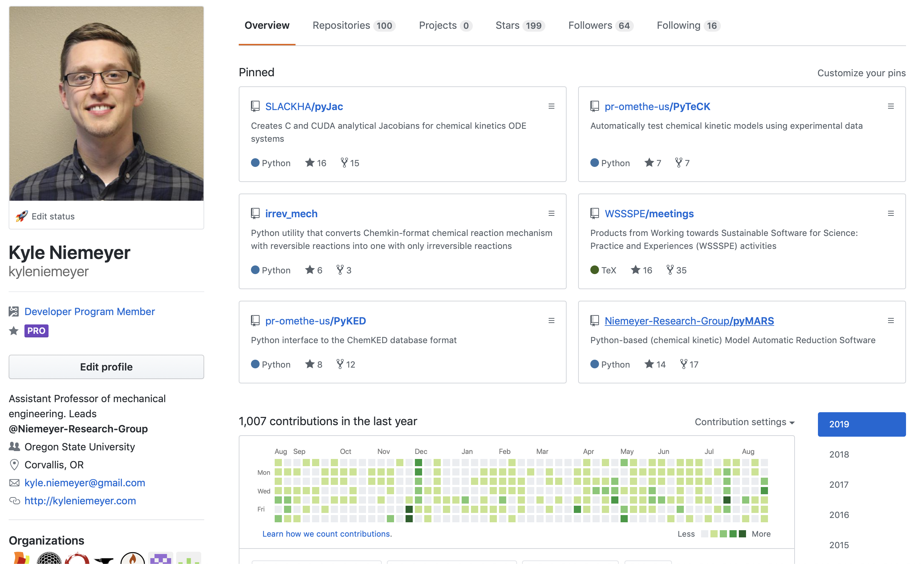
Task: Select the 2018 year in the contributions sidebar
Action: tap(839, 454)
